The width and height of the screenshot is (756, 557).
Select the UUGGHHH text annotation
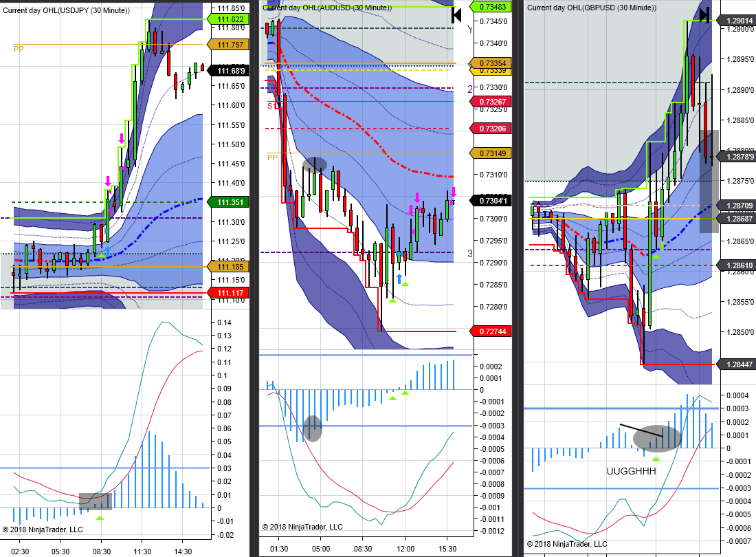631,471
